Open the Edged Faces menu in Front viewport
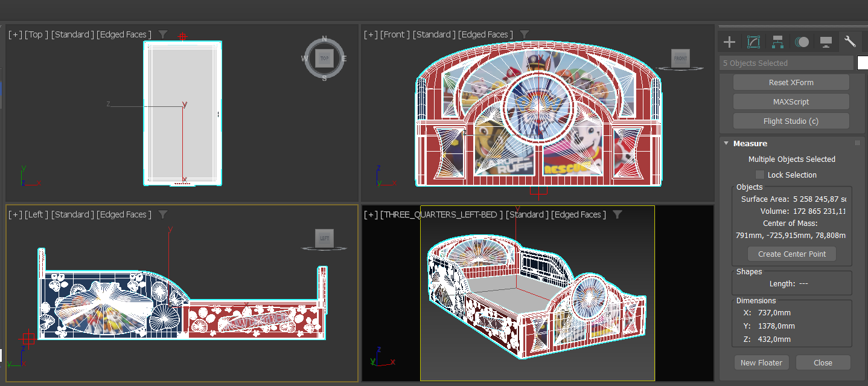 [485, 34]
